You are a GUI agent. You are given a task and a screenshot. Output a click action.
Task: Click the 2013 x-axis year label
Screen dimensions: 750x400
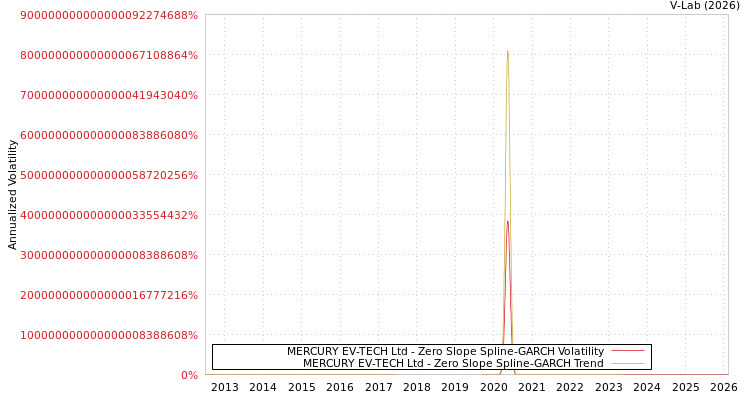[225, 387]
